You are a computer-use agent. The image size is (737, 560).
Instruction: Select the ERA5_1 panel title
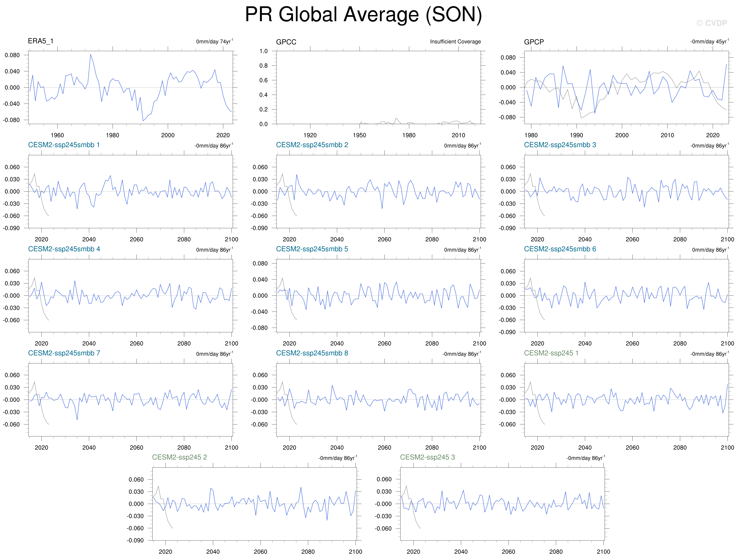pos(41,41)
